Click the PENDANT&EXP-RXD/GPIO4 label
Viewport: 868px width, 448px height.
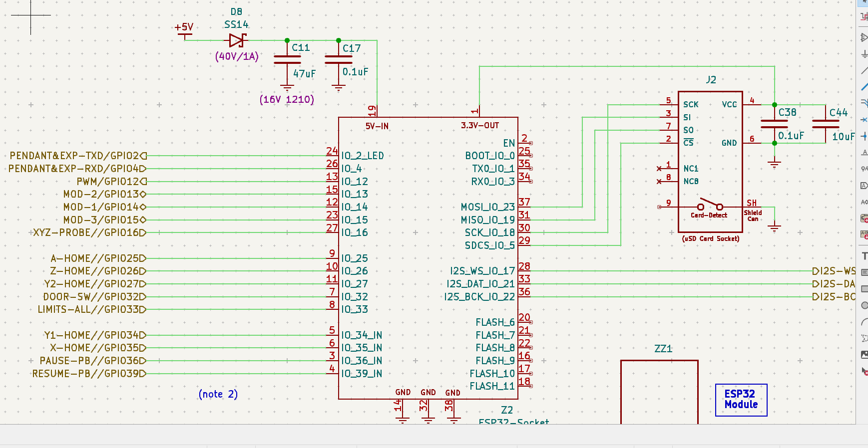pyautogui.click(x=77, y=169)
